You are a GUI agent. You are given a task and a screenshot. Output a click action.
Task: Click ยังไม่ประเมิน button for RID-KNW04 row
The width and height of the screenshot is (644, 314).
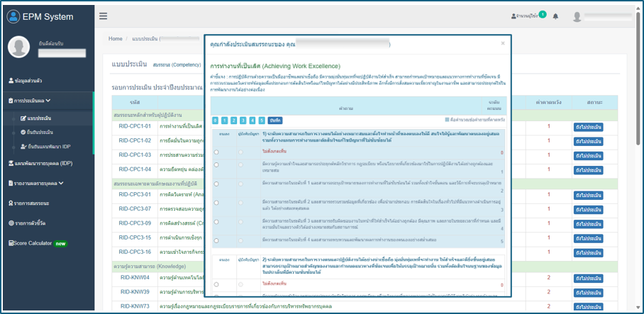point(588,279)
